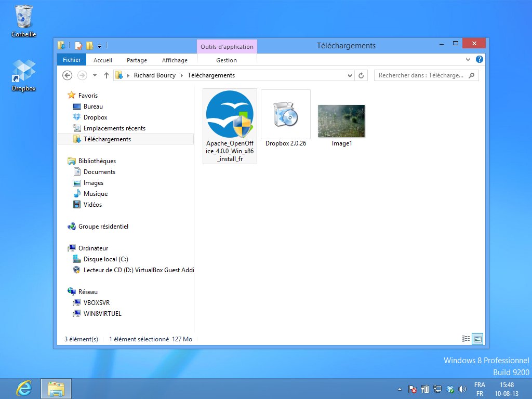Go up one folder level
532x399 pixels.
[x=106, y=75]
